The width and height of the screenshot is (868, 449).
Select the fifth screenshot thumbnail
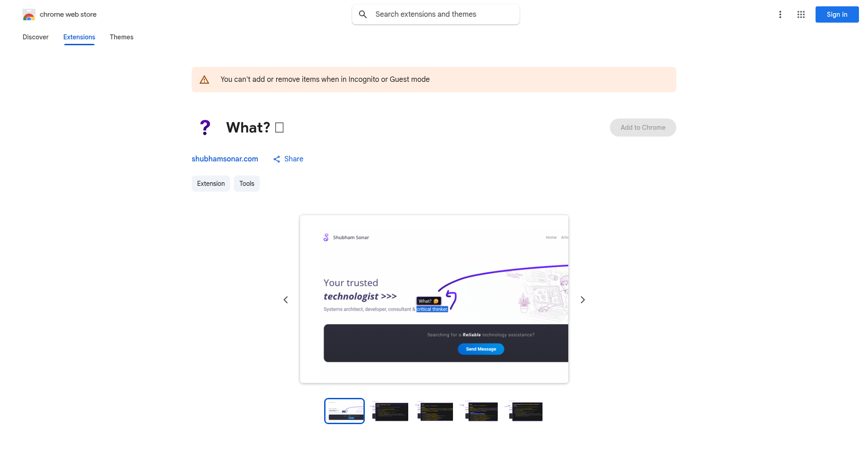[524, 411]
